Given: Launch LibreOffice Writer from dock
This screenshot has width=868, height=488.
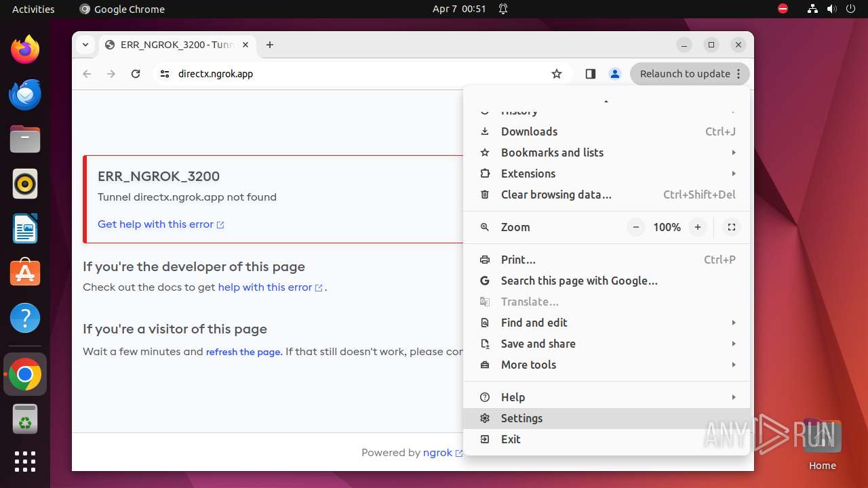Looking at the screenshot, I should [x=25, y=228].
